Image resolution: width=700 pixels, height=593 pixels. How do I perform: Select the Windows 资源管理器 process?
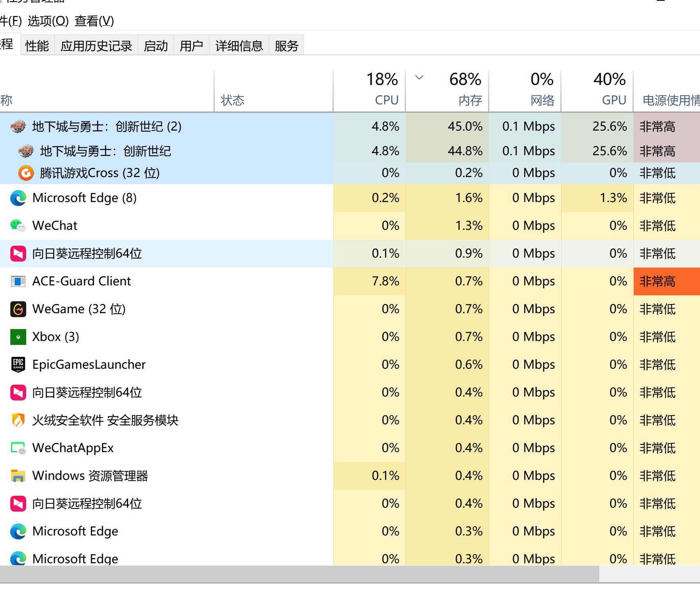(x=350, y=476)
